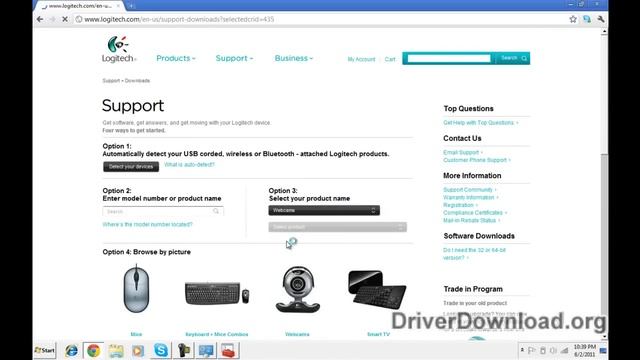Click Chrome icon in taskbar
Image resolution: width=640 pixels, height=360 pixels.
(93, 351)
